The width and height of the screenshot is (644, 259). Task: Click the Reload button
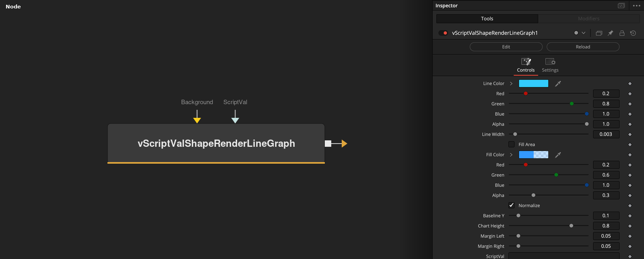[583, 47]
